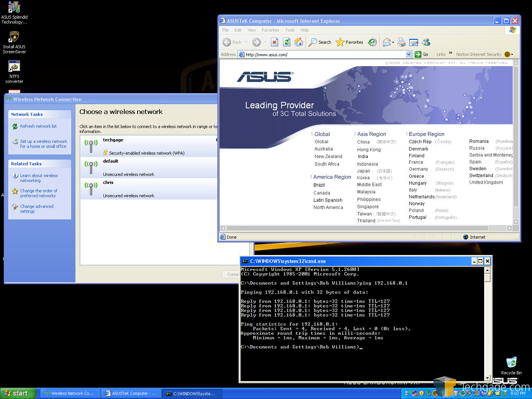Click the History icon in IE toolbar

point(372,42)
